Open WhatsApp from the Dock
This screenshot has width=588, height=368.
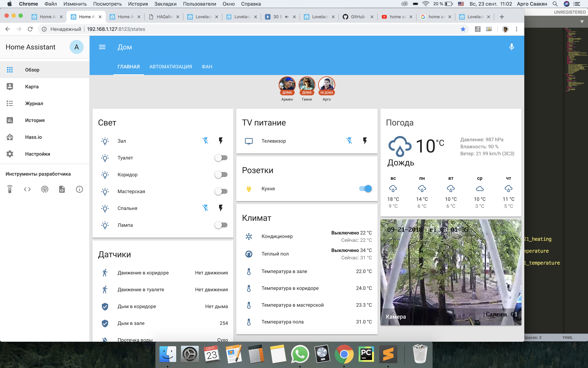300,354
